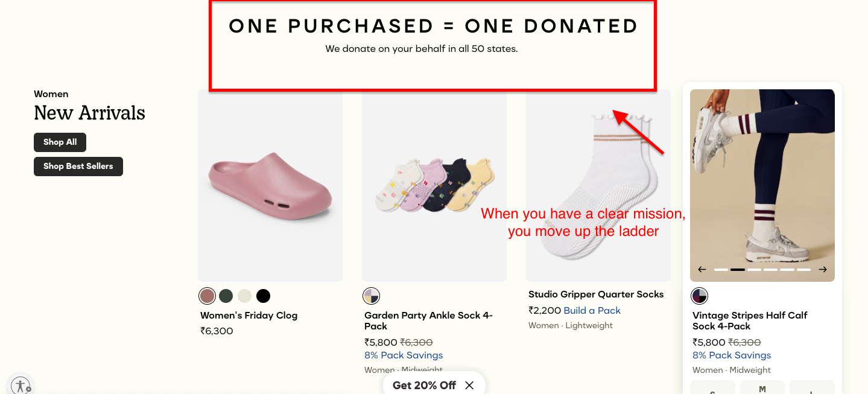View 8% Pack Savings for Vintage Stripes socks
868x394 pixels.
731,355
